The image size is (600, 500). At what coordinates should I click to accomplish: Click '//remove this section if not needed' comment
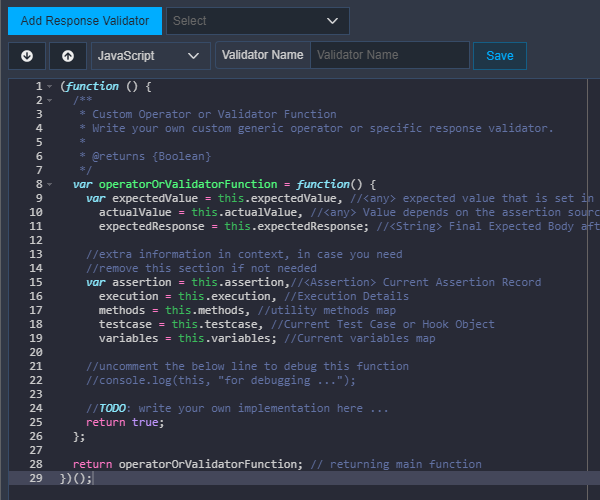201,268
